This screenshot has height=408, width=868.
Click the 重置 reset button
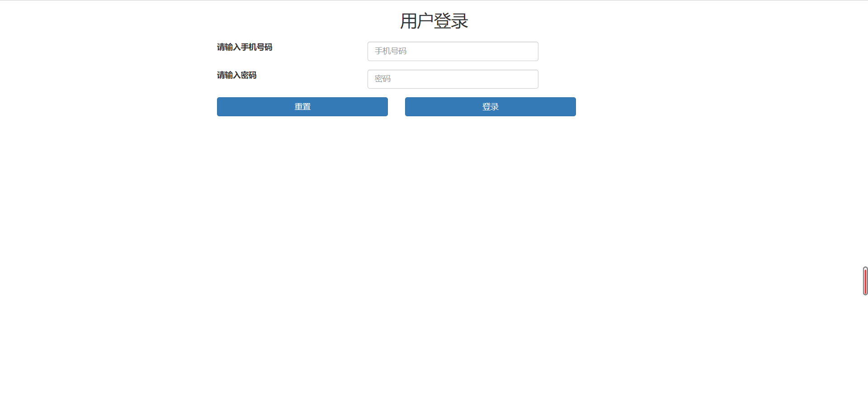click(302, 107)
